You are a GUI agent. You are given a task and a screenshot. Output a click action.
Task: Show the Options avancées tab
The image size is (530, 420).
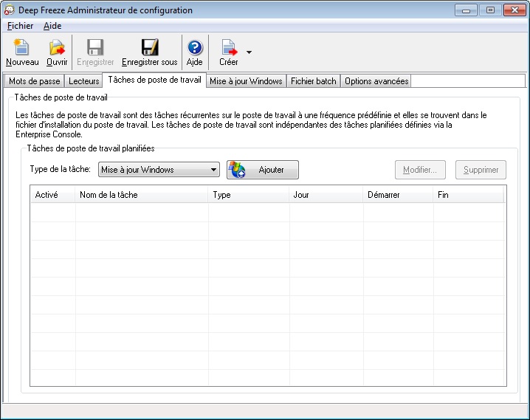tap(376, 81)
